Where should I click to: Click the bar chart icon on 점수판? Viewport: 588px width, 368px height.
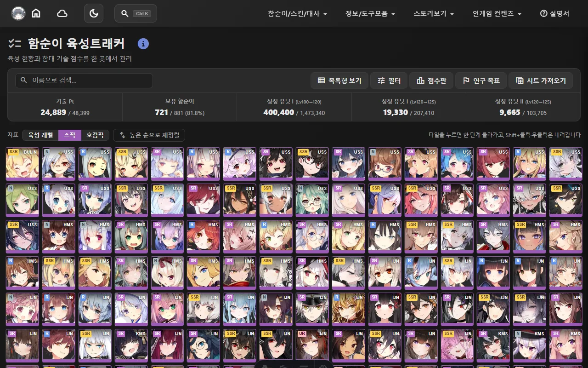pyautogui.click(x=420, y=80)
